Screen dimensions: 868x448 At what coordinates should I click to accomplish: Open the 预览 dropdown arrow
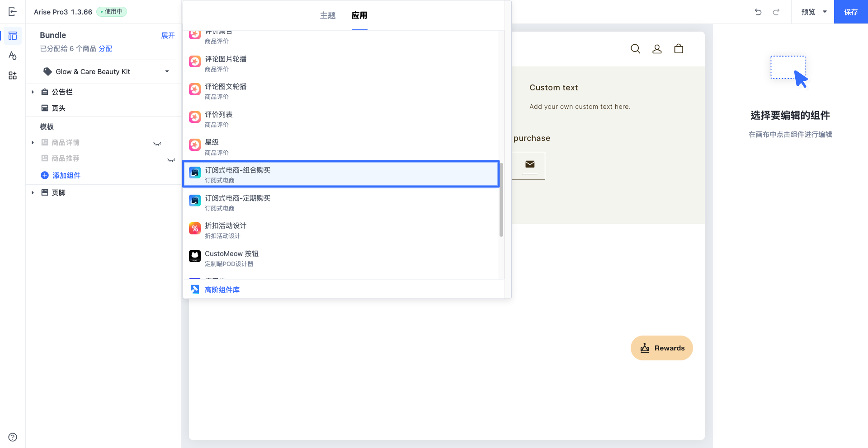tap(825, 12)
